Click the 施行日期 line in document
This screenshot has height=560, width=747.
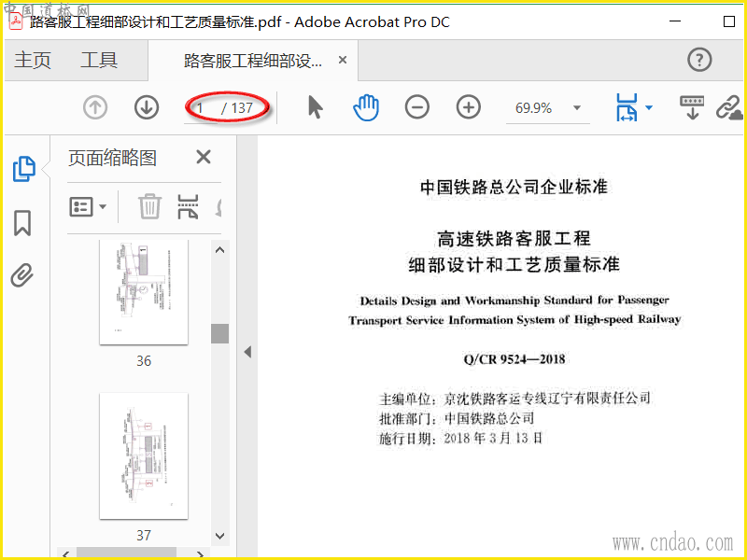tap(460, 438)
